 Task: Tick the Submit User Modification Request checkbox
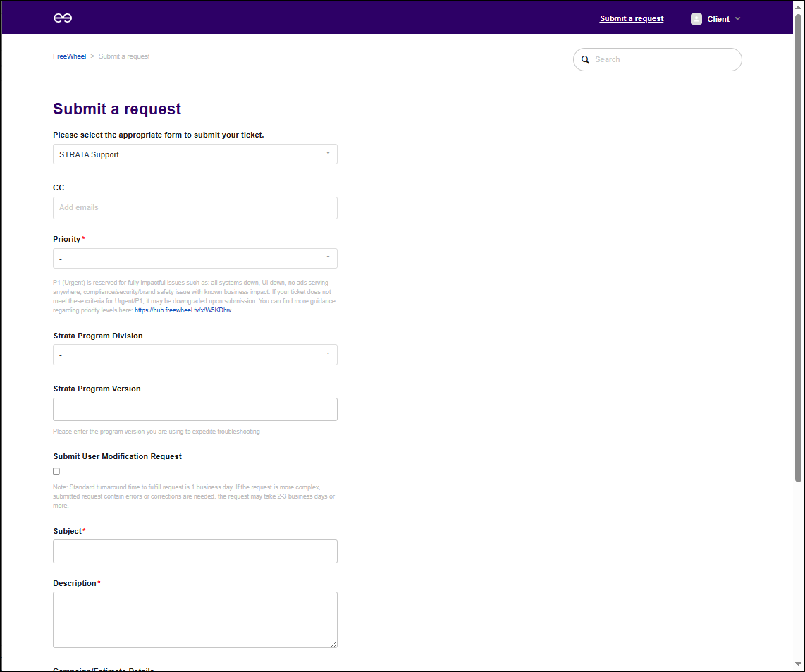point(56,471)
